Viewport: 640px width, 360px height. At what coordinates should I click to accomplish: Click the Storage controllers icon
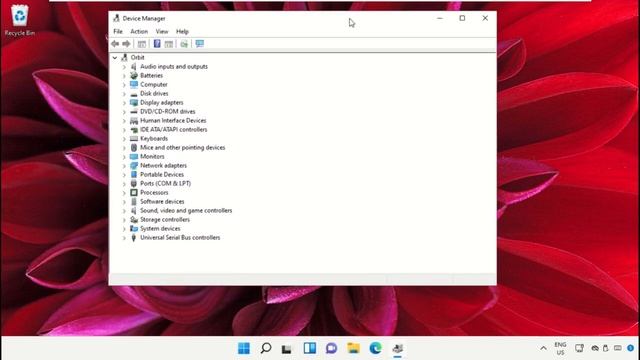click(134, 219)
